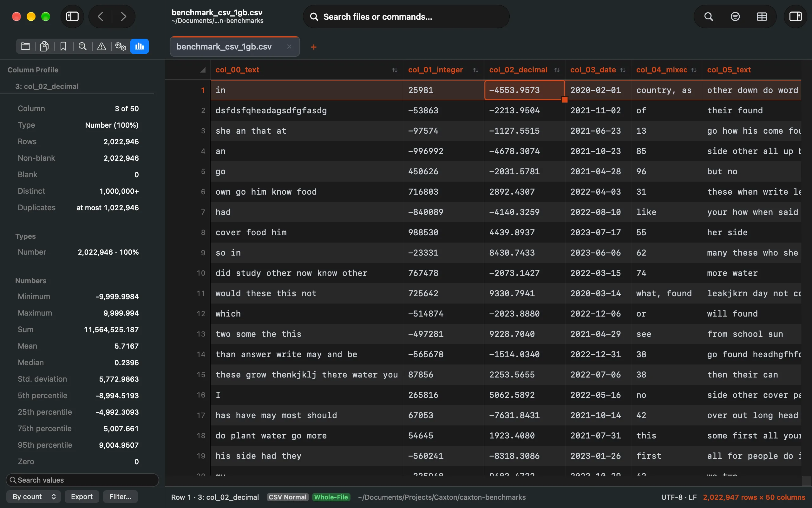Select row number 10 header
This screenshot has width=812, height=508.
[x=201, y=273]
